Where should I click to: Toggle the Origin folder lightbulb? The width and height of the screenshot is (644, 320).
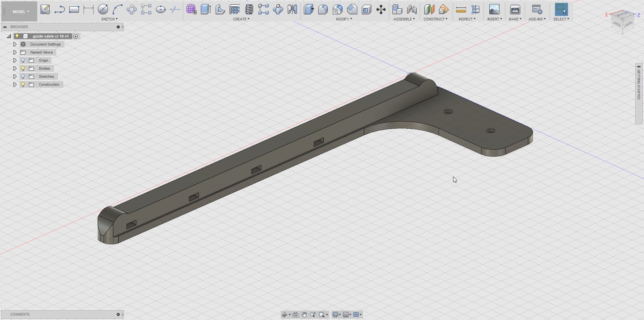click(x=23, y=60)
